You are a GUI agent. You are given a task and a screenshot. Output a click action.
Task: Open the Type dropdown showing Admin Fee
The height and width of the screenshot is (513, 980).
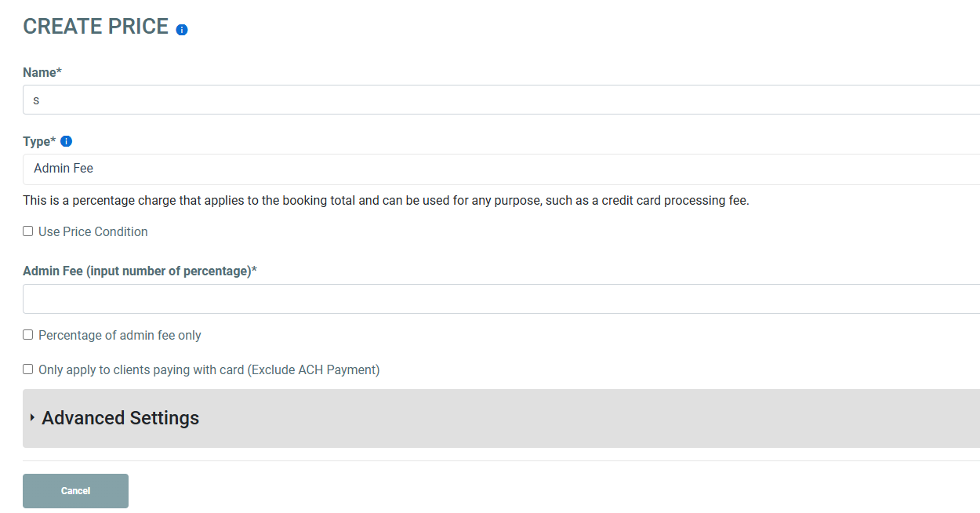point(501,169)
